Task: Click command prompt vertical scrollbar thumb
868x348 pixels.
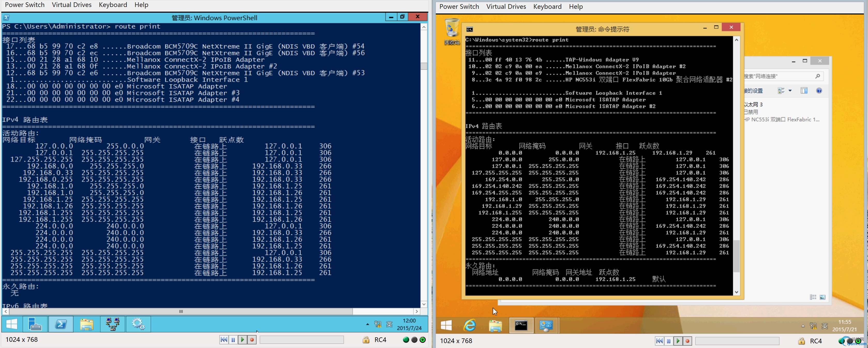Action: click(x=737, y=256)
